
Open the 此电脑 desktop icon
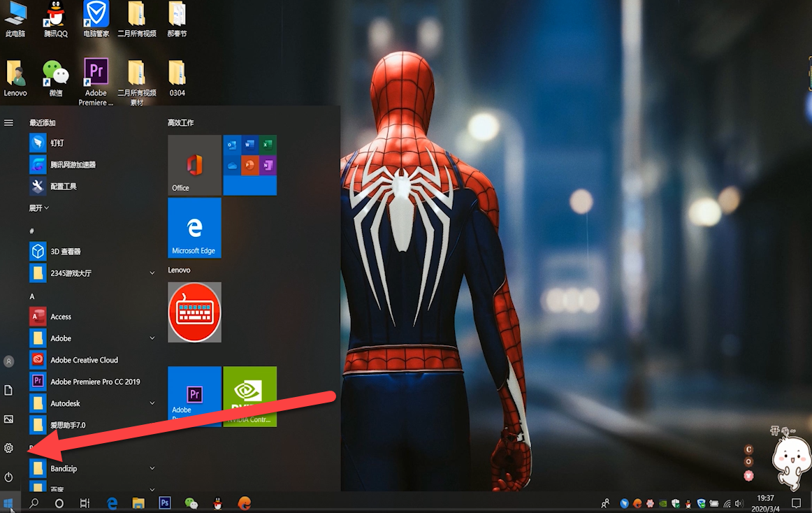(x=15, y=19)
